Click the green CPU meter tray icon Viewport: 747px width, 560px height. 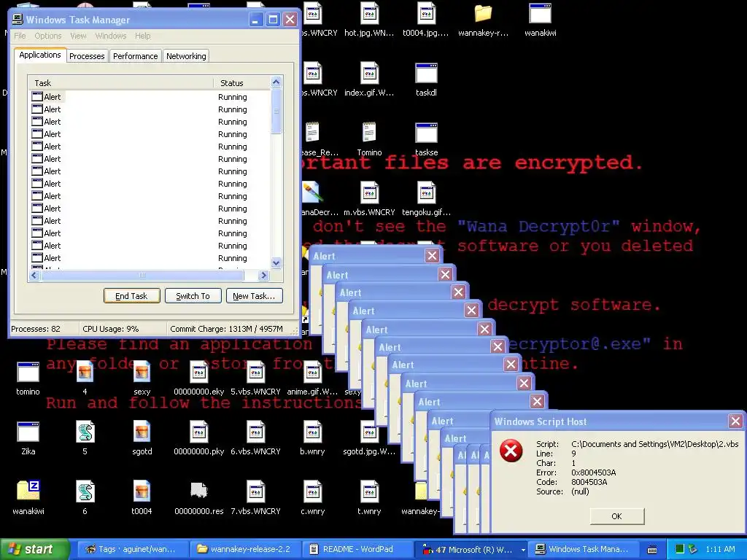click(680, 549)
